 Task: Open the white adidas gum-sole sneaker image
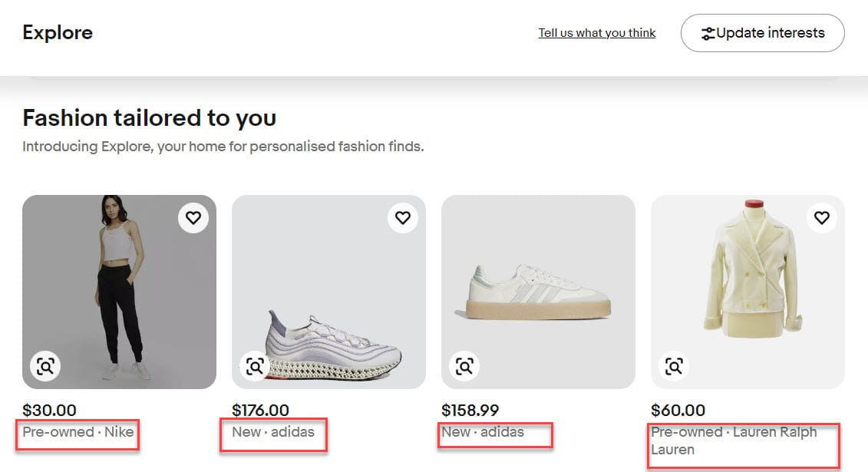(x=538, y=292)
